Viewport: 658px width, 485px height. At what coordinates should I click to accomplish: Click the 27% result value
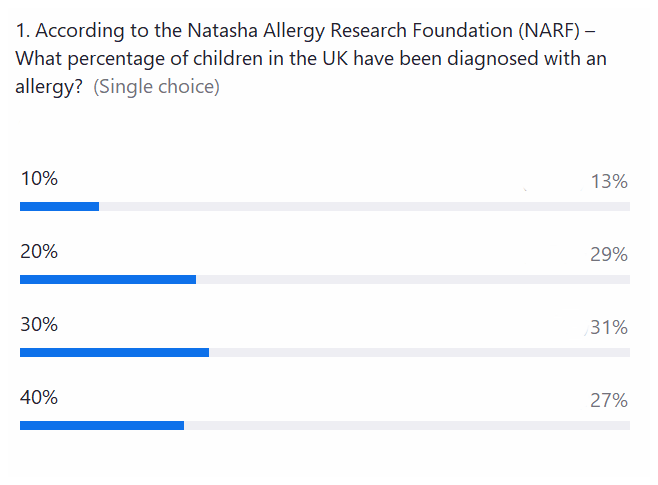coord(608,400)
